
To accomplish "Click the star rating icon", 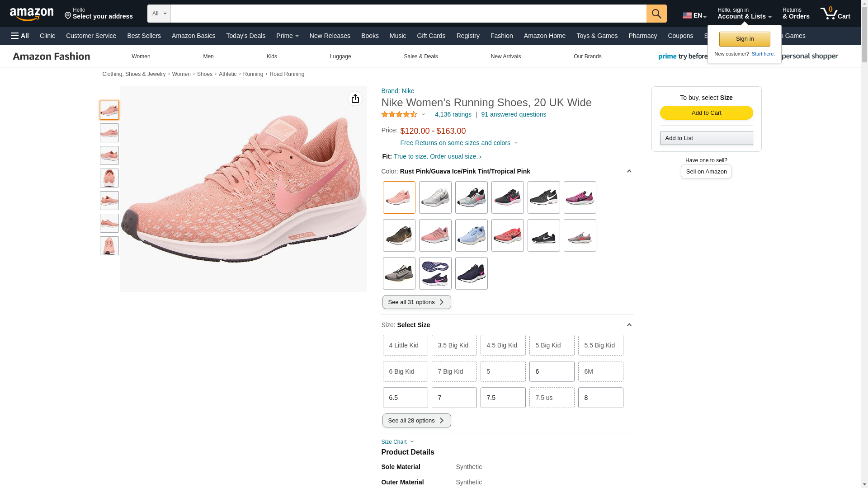I will coord(399,115).
